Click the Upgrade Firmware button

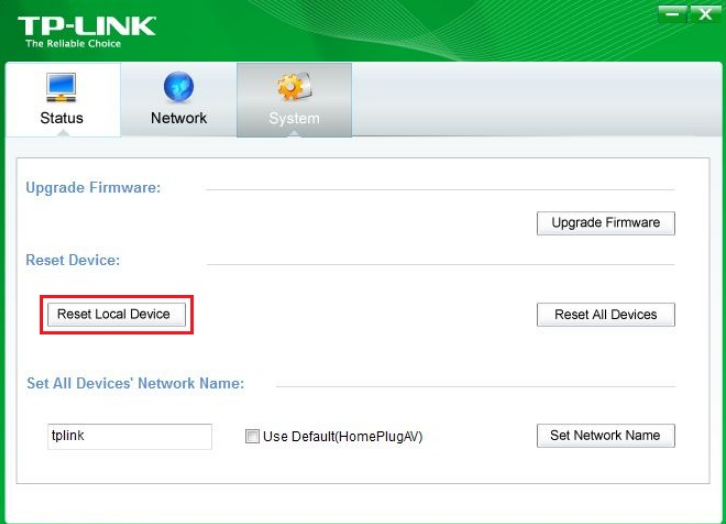[x=606, y=223]
